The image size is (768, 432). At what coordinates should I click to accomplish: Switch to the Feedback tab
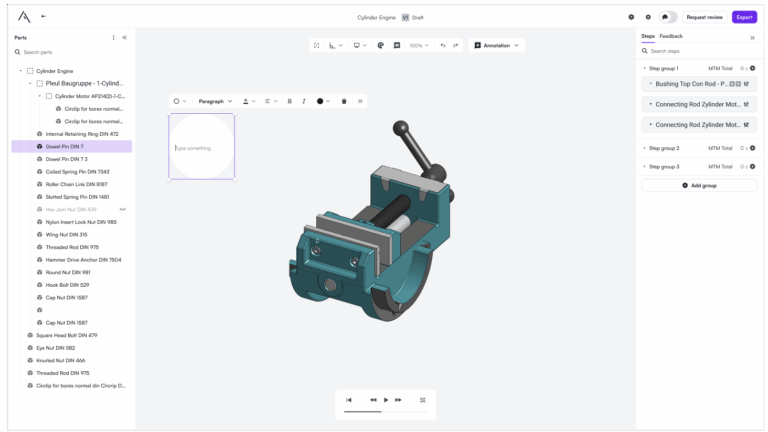(x=671, y=36)
